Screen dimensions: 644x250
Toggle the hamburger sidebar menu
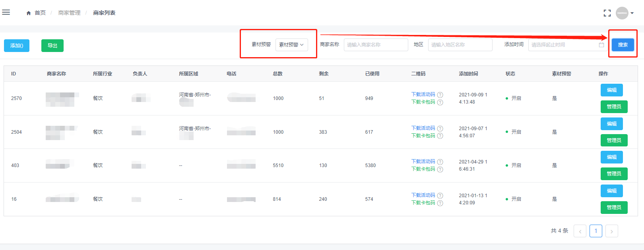click(x=6, y=12)
